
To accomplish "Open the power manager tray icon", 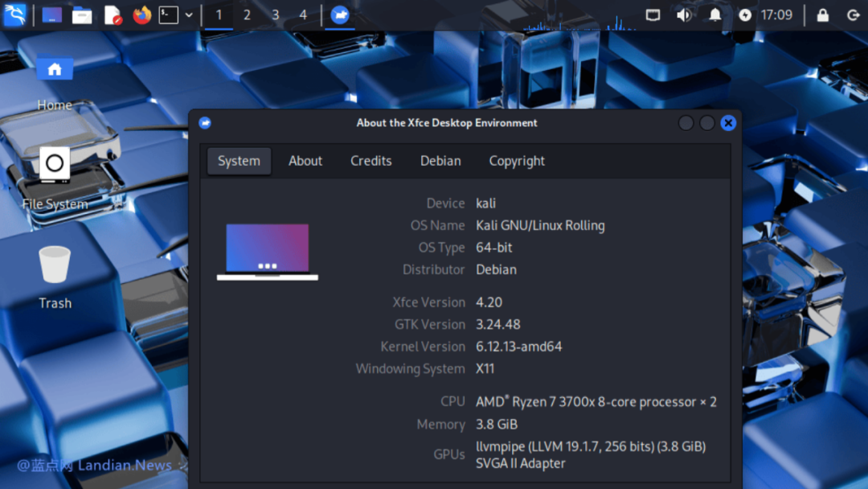I will point(745,15).
